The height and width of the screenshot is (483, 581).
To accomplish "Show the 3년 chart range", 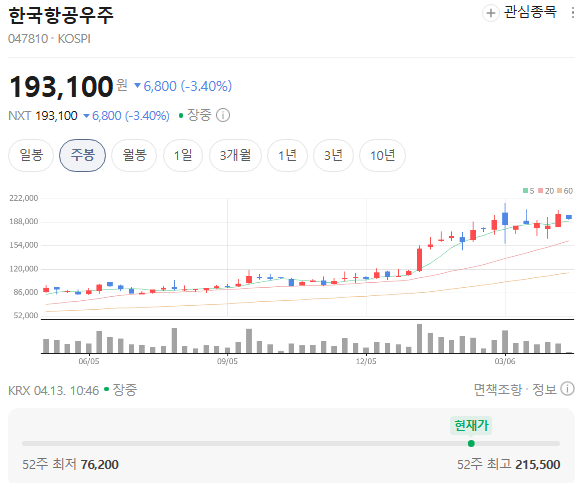I will tap(333, 155).
